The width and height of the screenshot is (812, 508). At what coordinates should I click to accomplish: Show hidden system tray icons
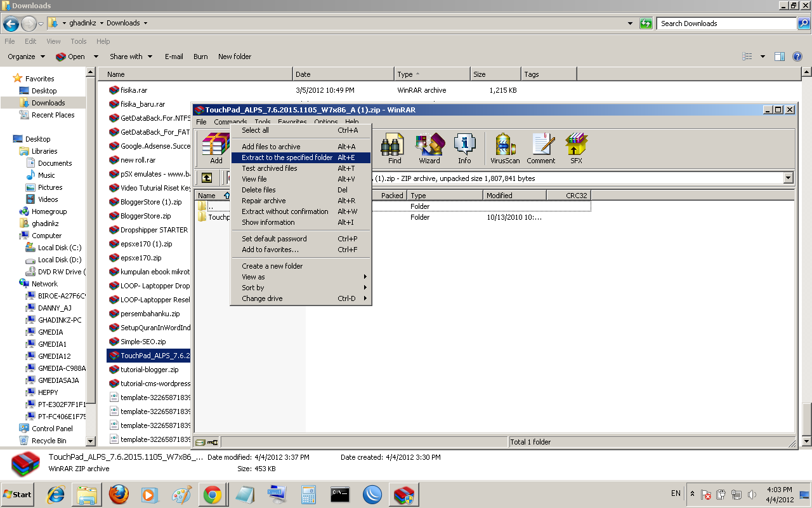[692, 494]
